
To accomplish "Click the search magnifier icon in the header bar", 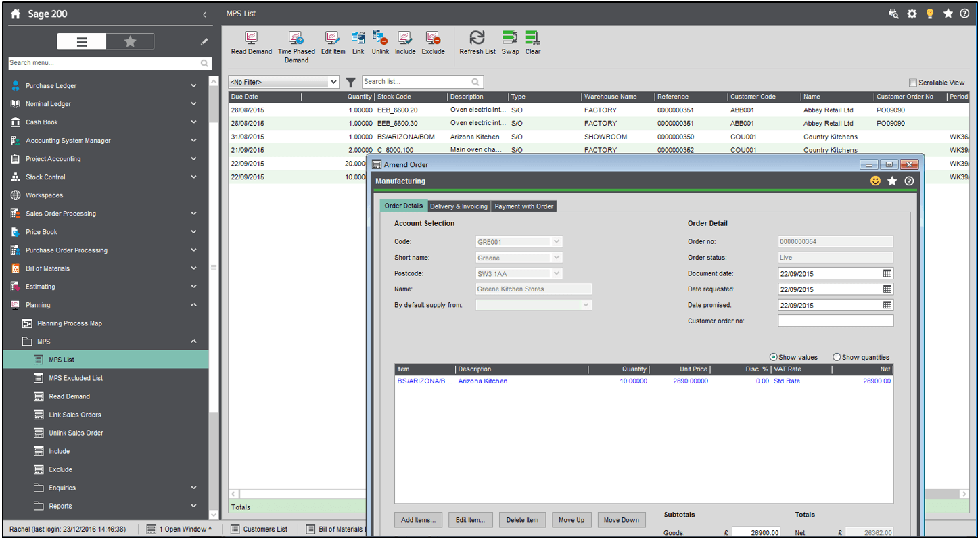I will pos(893,14).
